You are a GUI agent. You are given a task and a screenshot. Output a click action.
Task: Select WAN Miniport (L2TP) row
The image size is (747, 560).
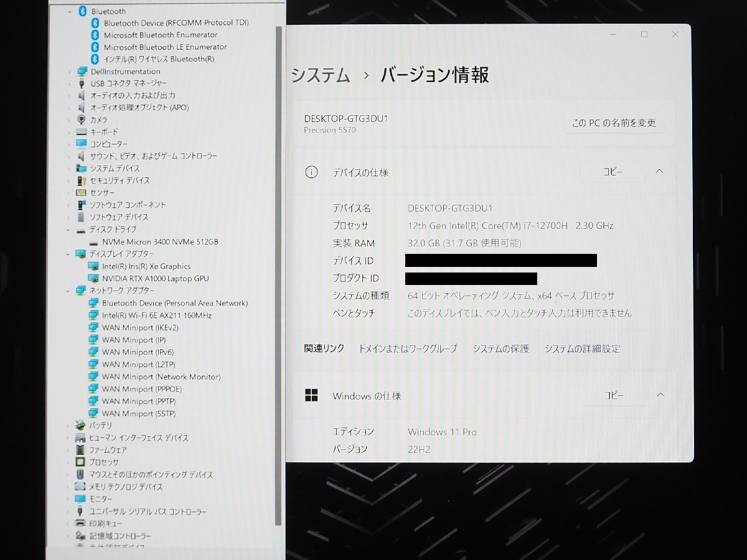(131, 364)
